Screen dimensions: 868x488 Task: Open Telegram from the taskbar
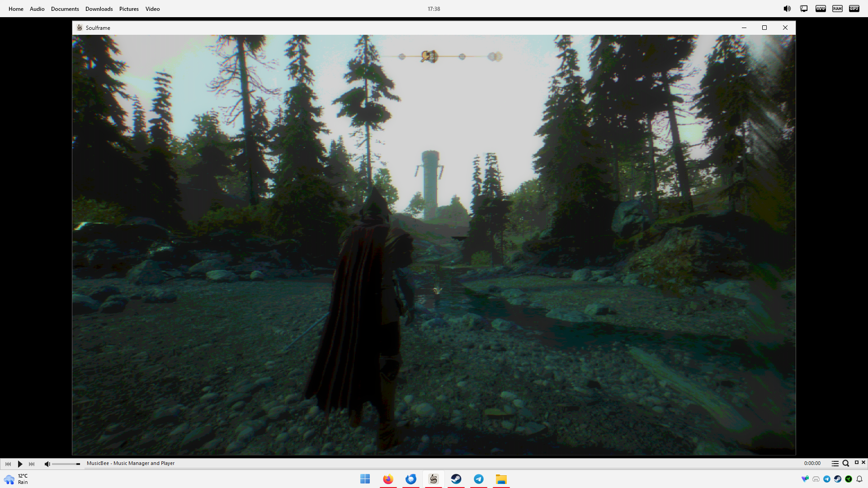pyautogui.click(x=478, y=479)
